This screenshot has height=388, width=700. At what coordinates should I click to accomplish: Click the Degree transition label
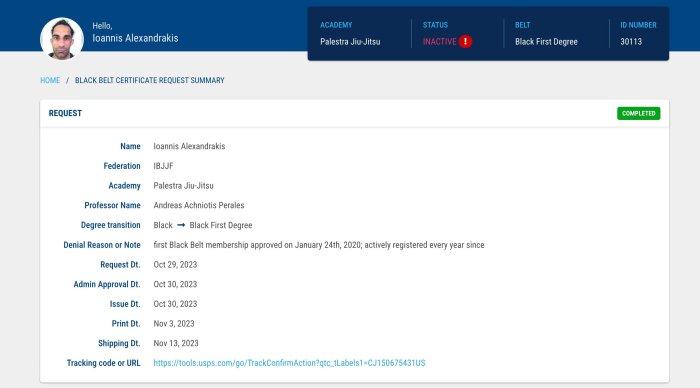pos(111,225)
